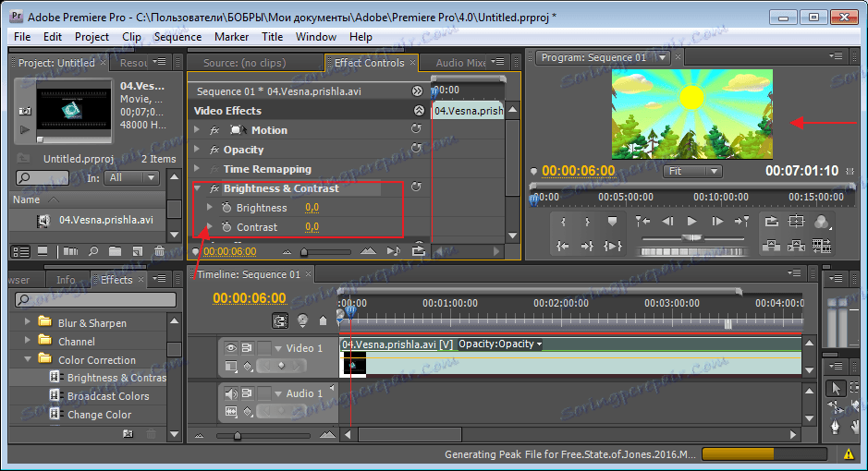Viewport: 868px width, 471px height.
Task: Expand the Blur & Sharpen folder
Action: coord(28,321)
